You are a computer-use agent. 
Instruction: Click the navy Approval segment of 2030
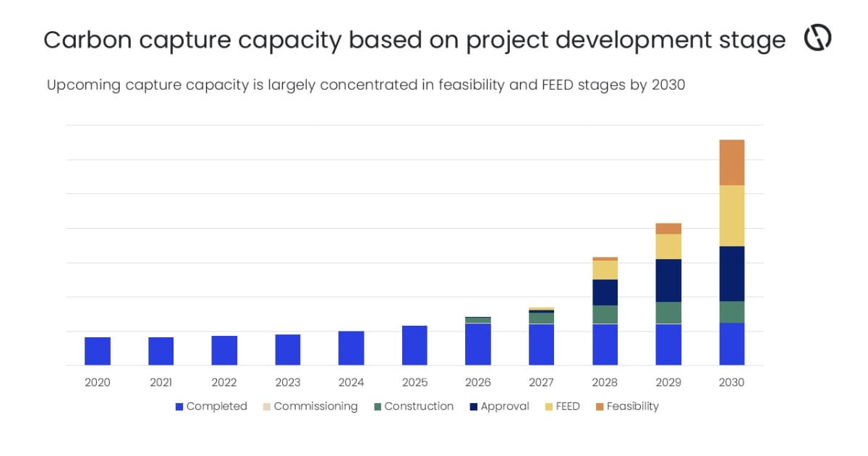point(731,274)
